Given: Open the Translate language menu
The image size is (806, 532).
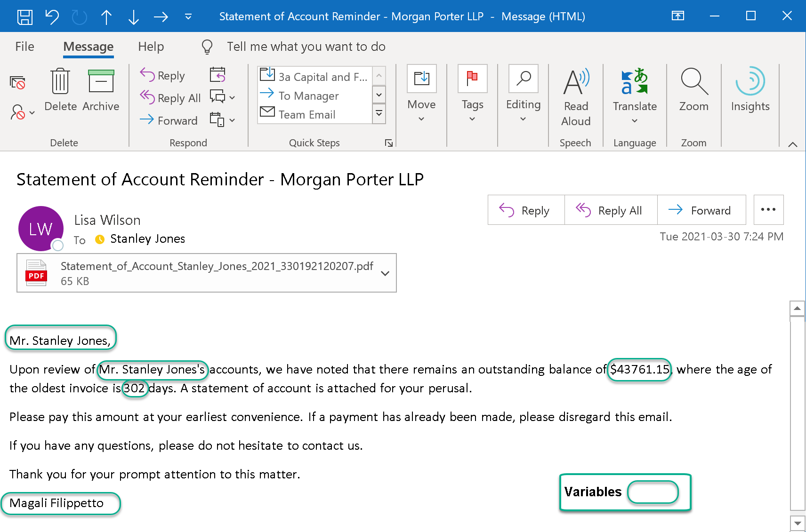Looking at the screenshot, I should (635, 96).
